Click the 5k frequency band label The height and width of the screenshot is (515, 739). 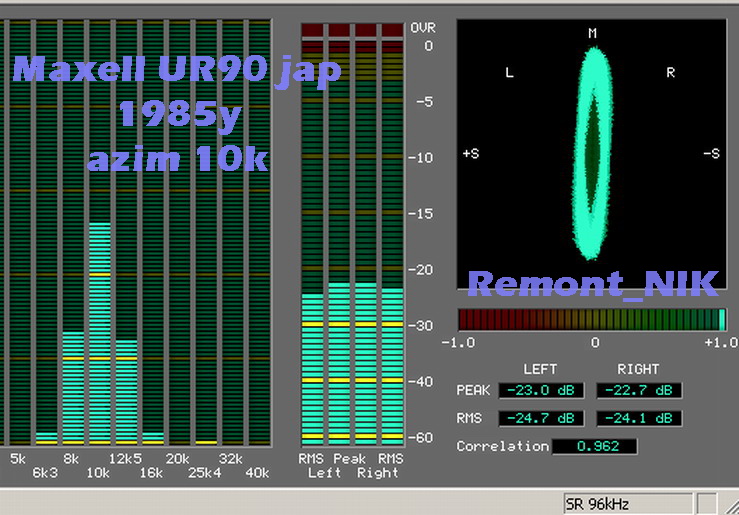pos(18,458)
